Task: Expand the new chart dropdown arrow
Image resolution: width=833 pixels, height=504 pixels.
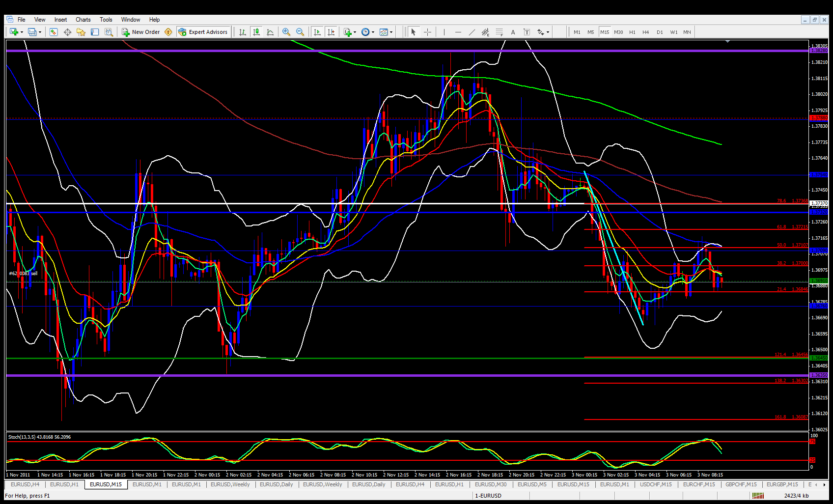Action: click(22, 32)
